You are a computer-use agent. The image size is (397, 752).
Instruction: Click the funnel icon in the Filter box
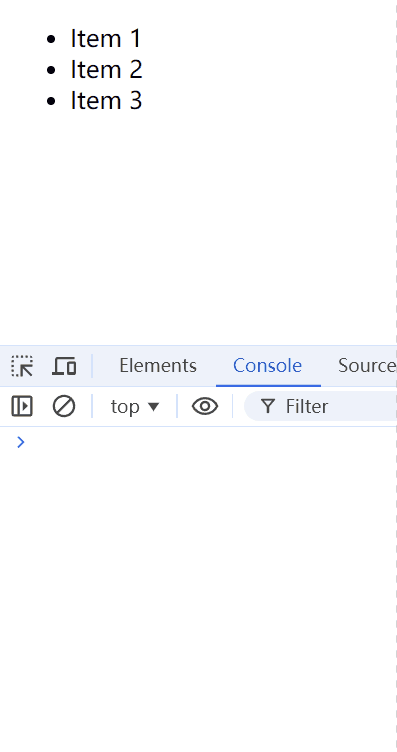(x=268, y=407)
